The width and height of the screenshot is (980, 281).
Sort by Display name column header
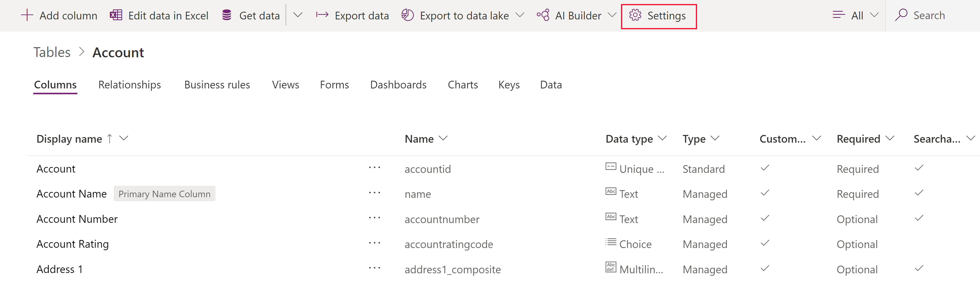tap(69, 139)
